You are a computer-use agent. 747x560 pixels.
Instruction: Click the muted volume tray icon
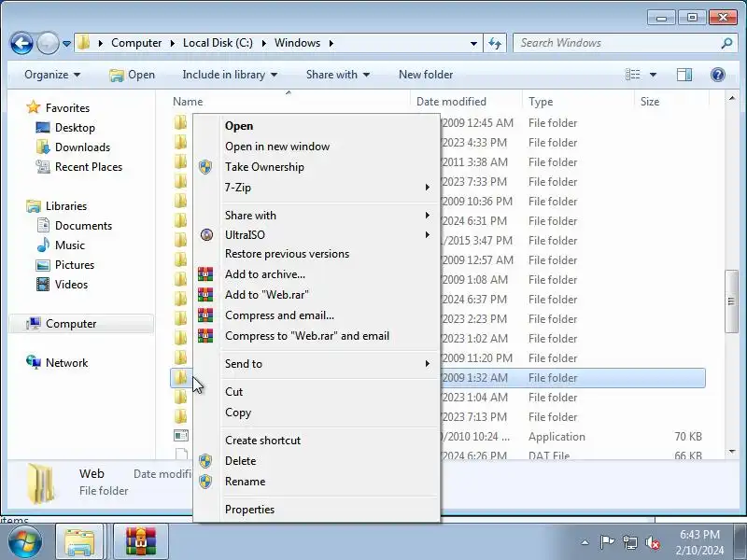(653, 542)
